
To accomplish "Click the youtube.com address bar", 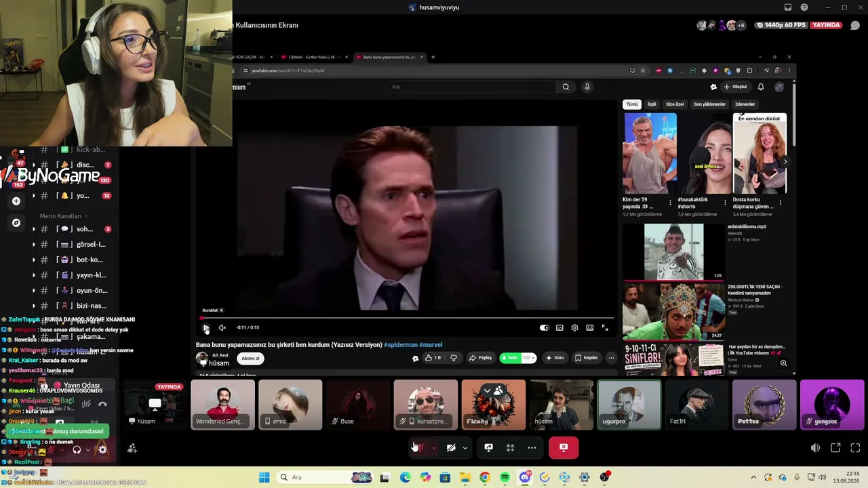I will pyautogui.click(x=434, y=70).
